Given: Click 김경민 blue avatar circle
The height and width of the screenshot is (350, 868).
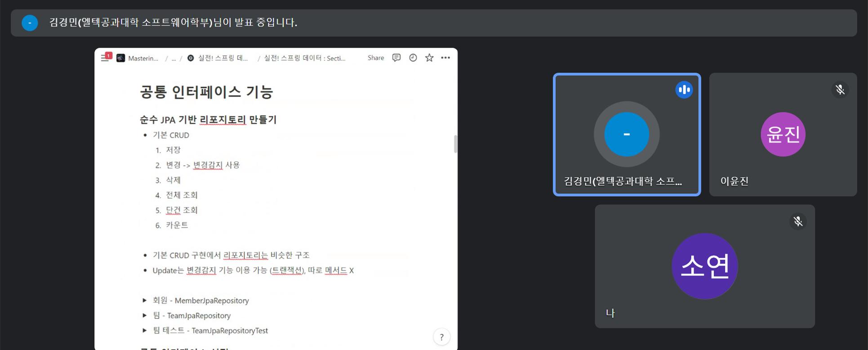Looking at the screenshot, I should click(627, 134).
